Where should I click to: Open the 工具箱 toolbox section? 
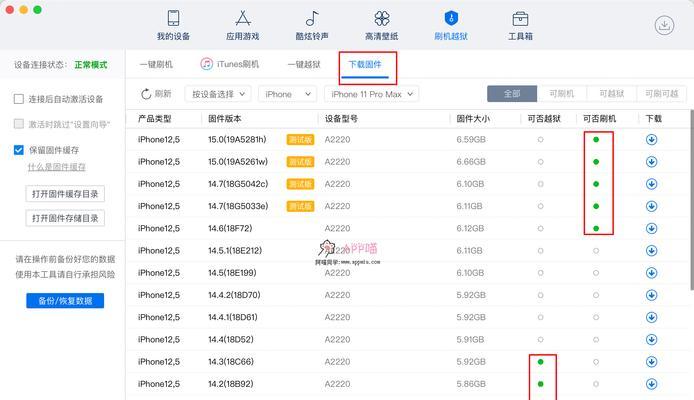pos(520,25)
